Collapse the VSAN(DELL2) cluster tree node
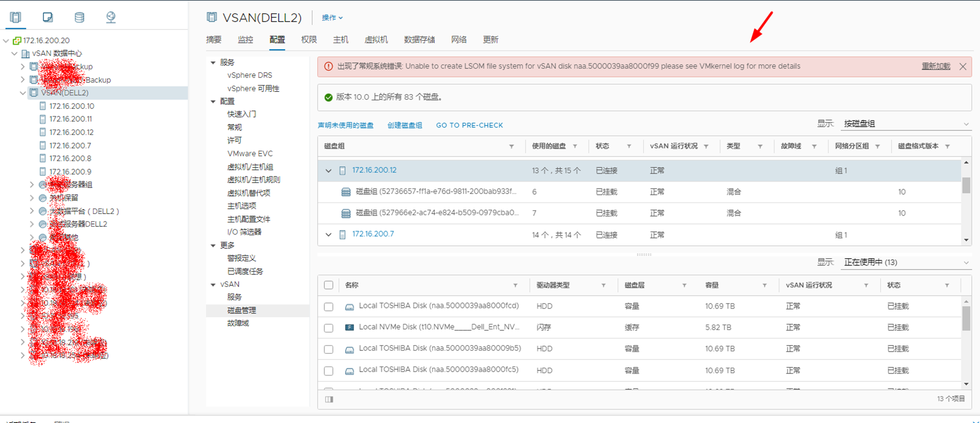This screenshot has height=423, width=980. click(x=23, y=93)
